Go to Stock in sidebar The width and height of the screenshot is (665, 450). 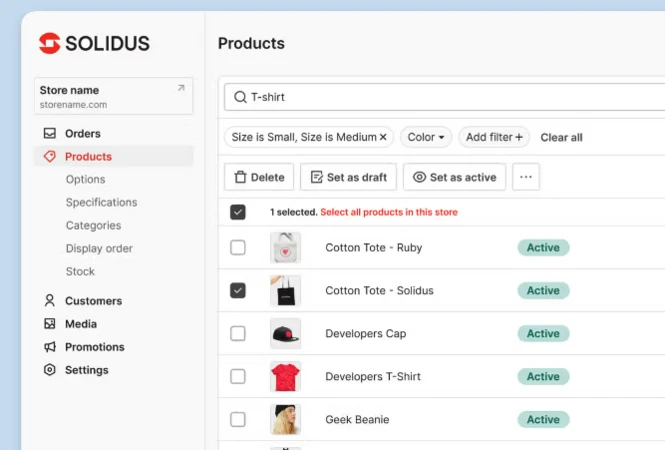[80, 271]
